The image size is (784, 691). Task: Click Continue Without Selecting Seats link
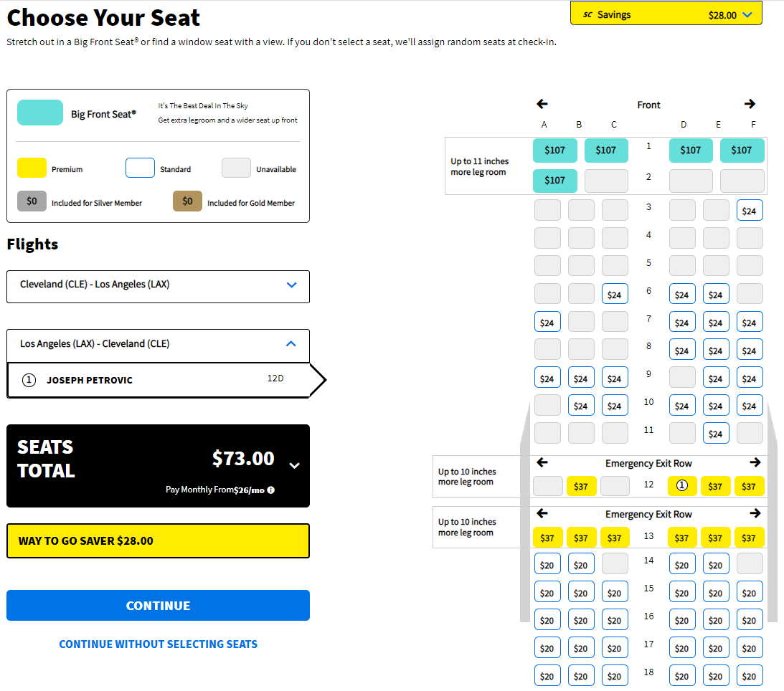coord(158,644)
